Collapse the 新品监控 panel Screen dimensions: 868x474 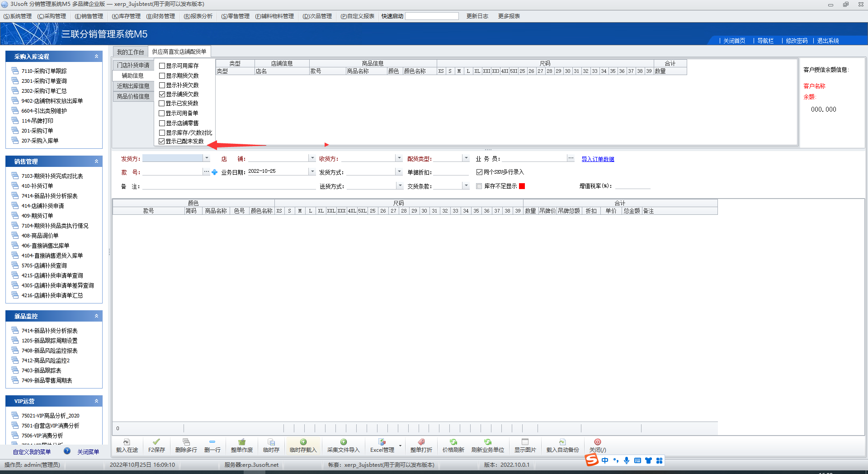pyautogui.click(x=96, y=316)
